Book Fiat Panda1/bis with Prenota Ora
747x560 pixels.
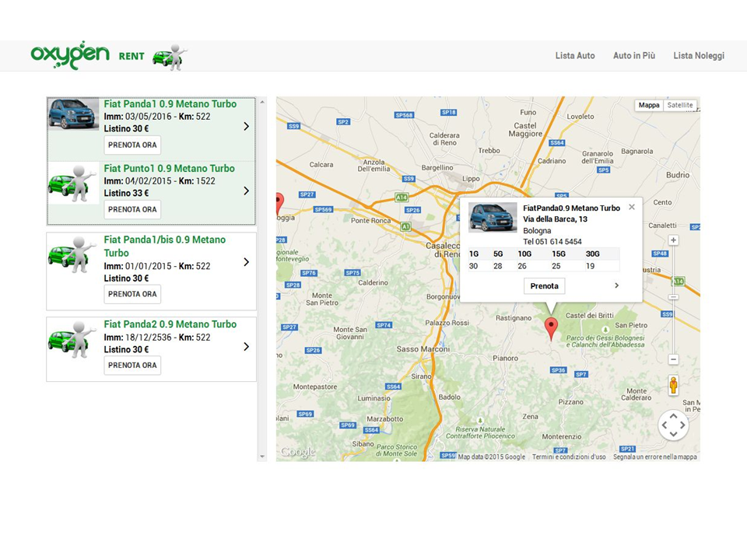coord(132,294)
